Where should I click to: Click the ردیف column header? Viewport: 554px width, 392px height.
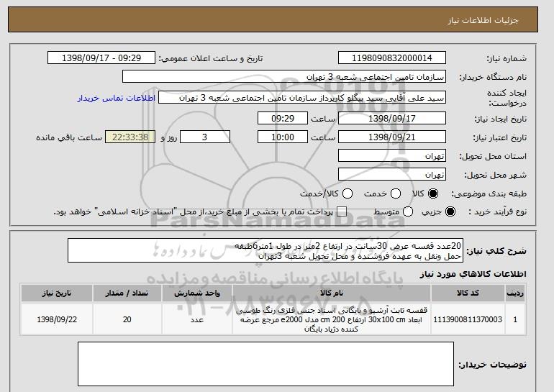click(x=515, y=293)
